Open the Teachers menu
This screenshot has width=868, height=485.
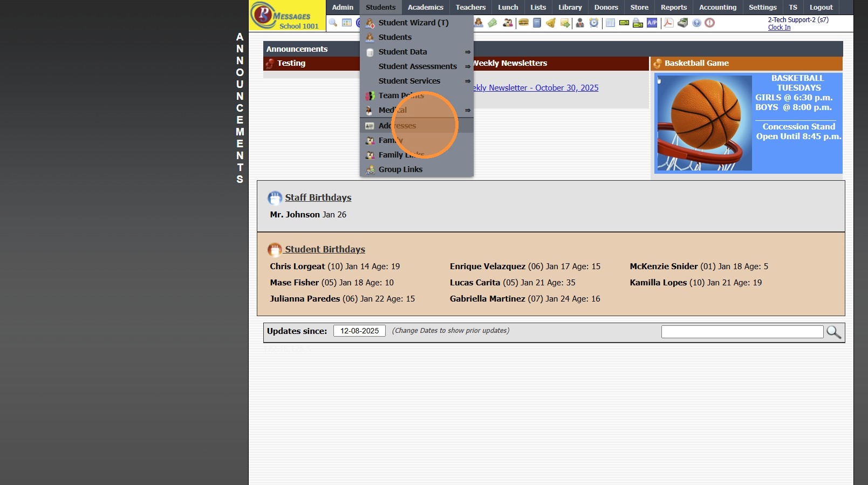[470, 8]
